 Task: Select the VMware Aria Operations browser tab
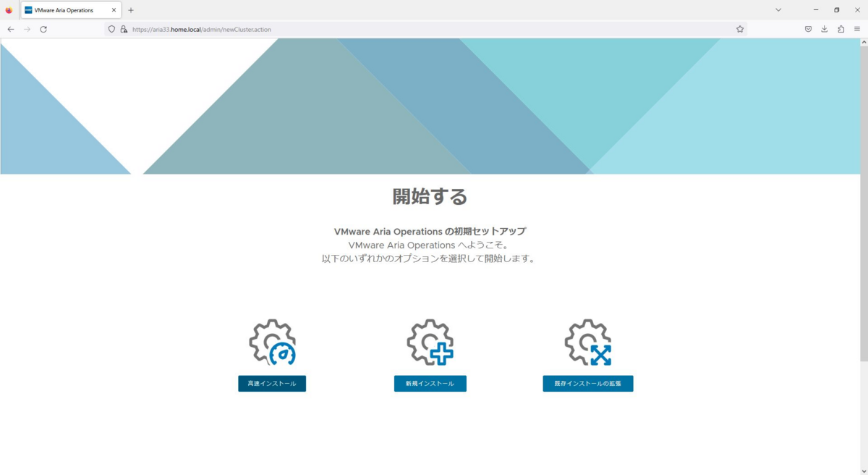71,10
